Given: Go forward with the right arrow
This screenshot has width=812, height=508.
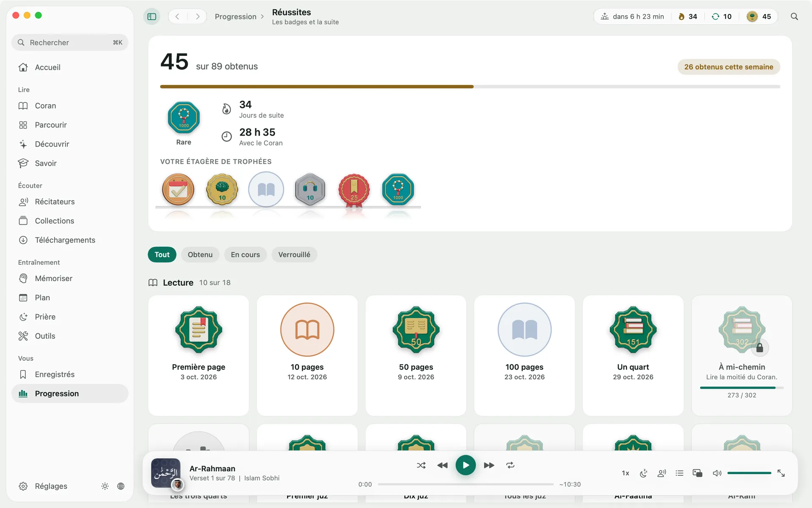Looking at the screenshot, I should coord(198,17).
